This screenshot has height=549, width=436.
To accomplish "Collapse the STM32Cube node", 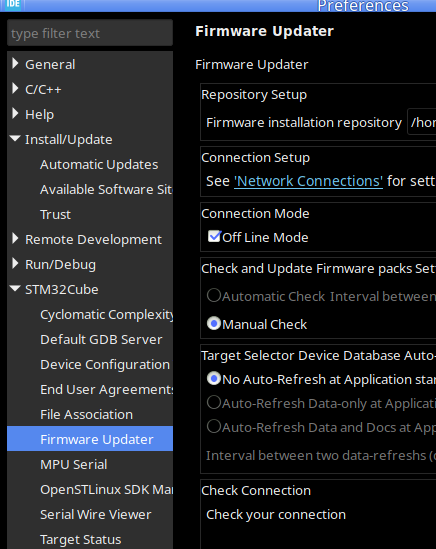I will point(15,289).
